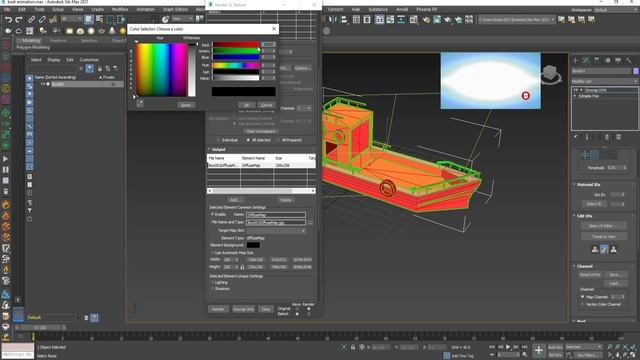Open the Edit menu
Screen dimensions: 640x360
pyautogui.click(x=22, y=9)
